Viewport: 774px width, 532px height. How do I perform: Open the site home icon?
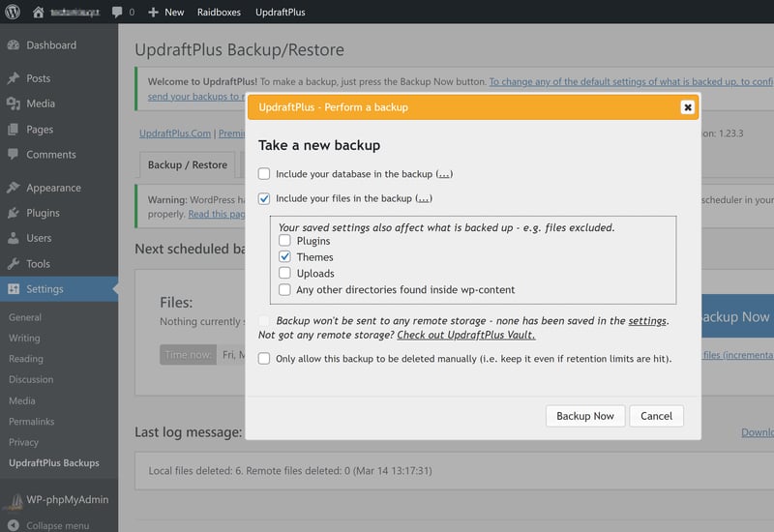(39, 12)
